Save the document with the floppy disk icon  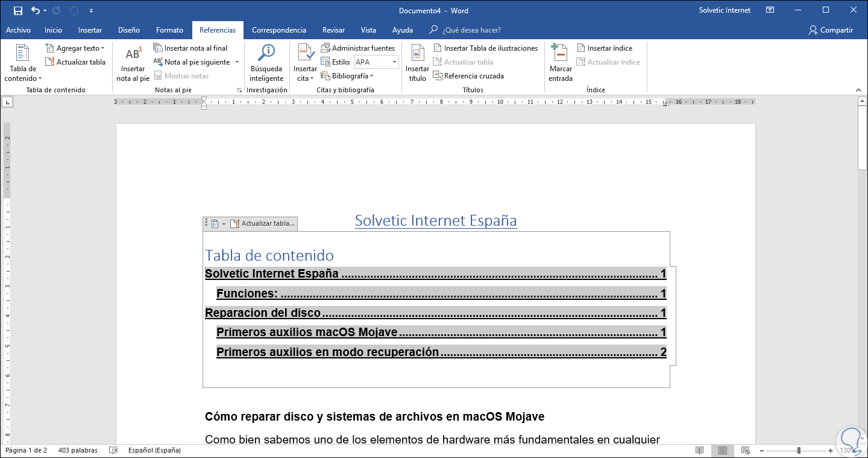pyautogui.click(x=17, y=10)
